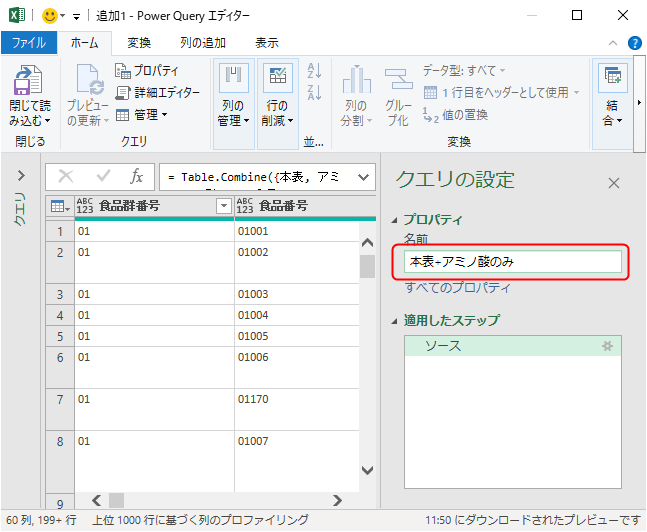Open the quick access toolbar customize arrow
Viewport: 647px width, 532px height.
(x=76, y=17)
